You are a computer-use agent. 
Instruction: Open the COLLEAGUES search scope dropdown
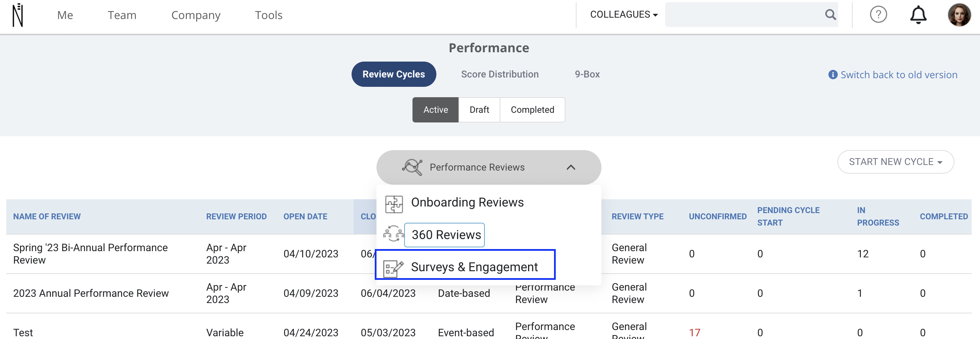[x=624, y=15]
